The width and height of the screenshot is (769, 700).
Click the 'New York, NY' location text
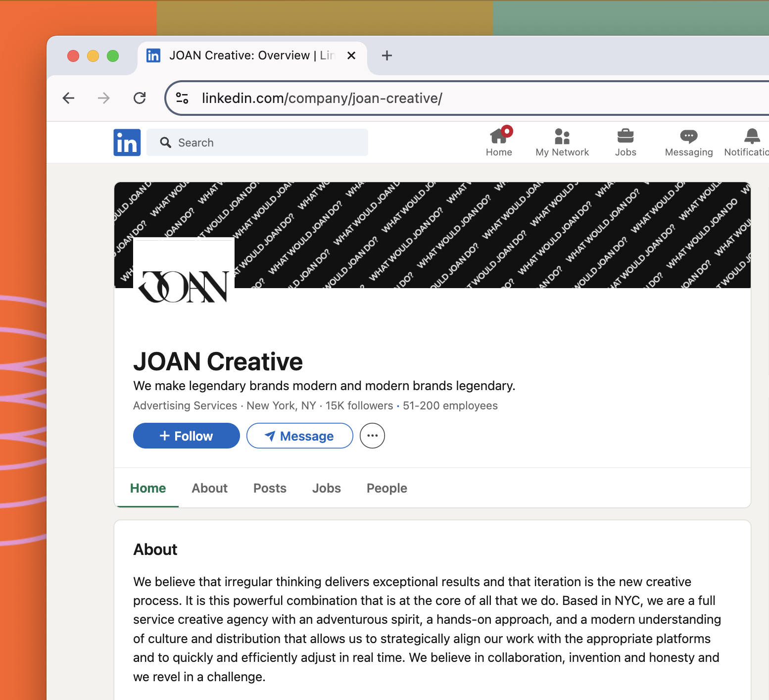(x=281, y=405)
